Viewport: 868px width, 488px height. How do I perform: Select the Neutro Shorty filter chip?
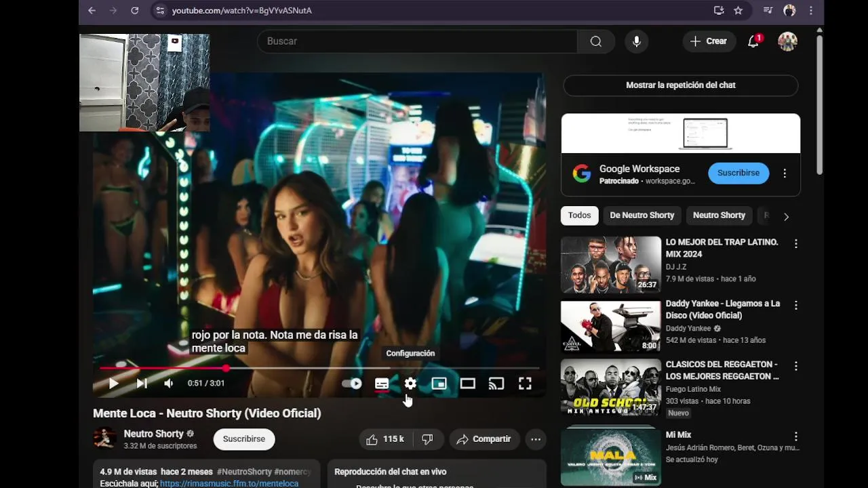719,216
